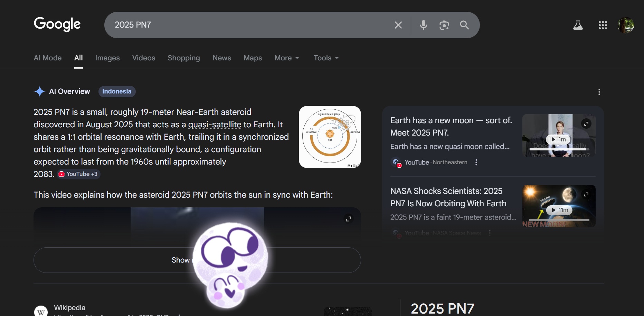Click 'Earth has a new quasi moon called...' snippet

pos(450,147)
